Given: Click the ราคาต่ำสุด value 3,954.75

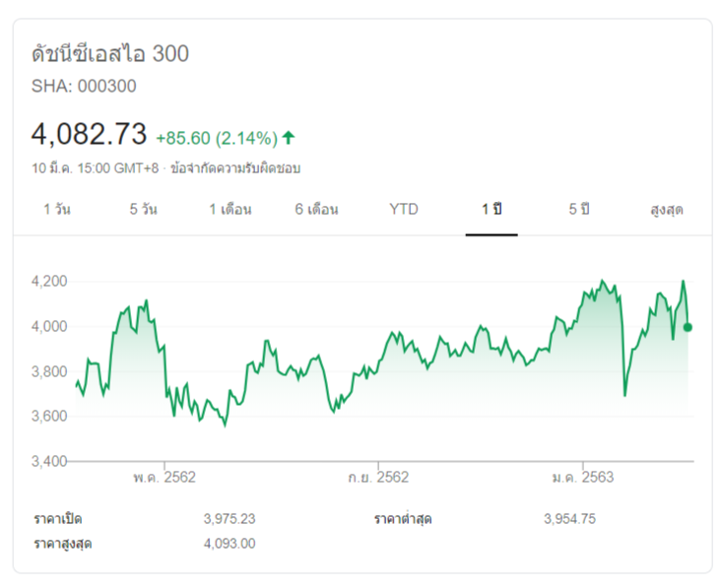Looking at the screenshot, I should click(568, 519).
